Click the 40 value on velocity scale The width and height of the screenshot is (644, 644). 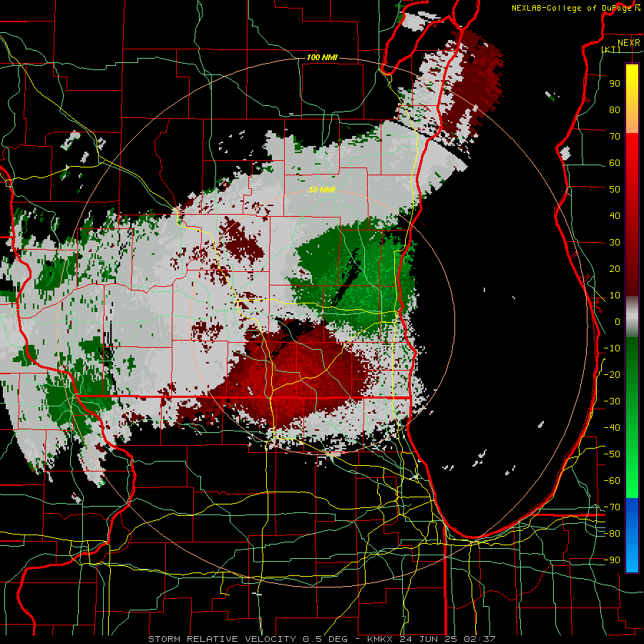click(x=615, y=216)
